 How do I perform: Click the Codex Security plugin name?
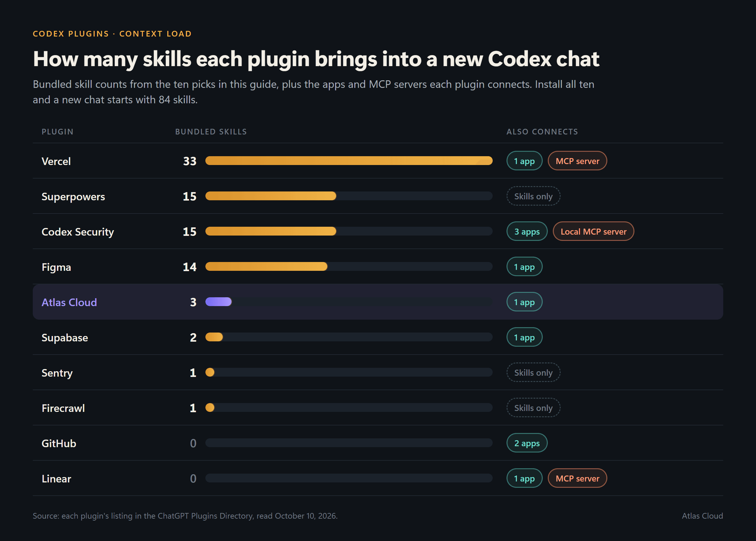coord(77,232)
